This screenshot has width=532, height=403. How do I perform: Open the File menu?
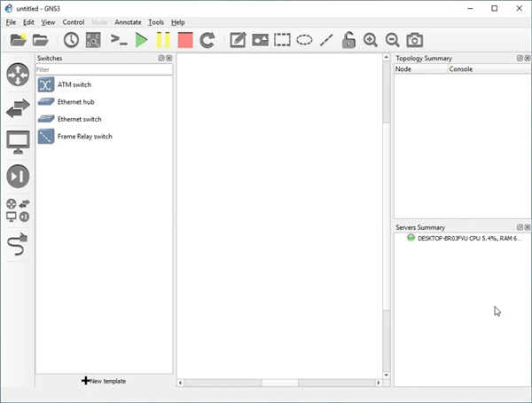click(x=11, y=22)
